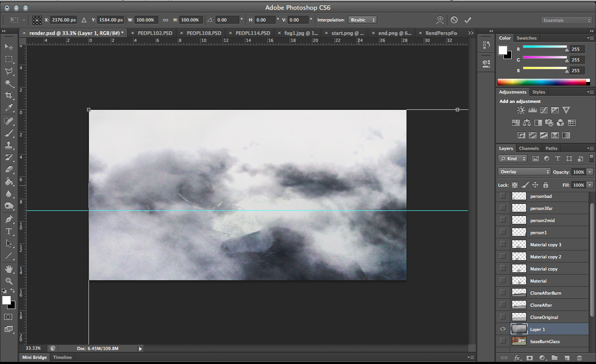Viewport: 596px width, 364px height.
Task: Hide Layer 1 with eye icon
Action: coord(502,329)
